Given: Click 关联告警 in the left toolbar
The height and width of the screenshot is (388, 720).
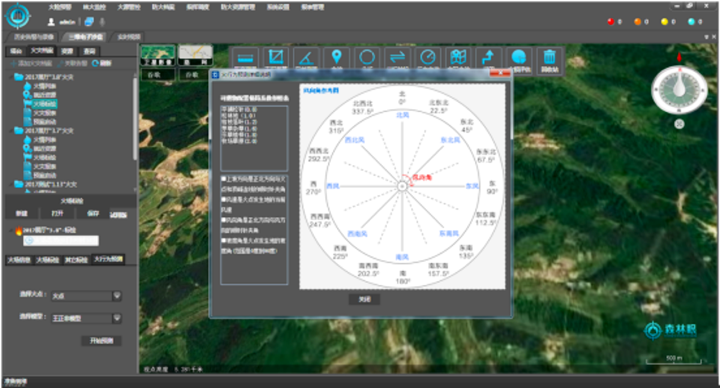Looking at the screenshot, I should [73, 63].
